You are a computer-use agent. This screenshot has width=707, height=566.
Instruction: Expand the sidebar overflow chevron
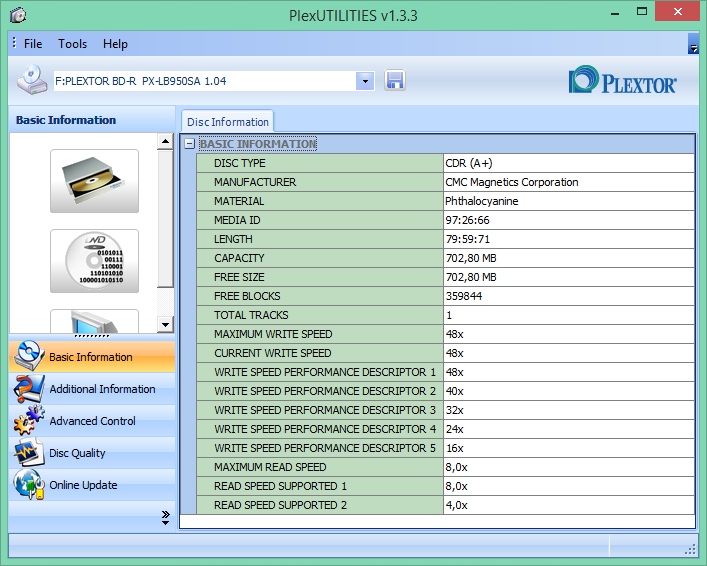click(x=165, y=516)
